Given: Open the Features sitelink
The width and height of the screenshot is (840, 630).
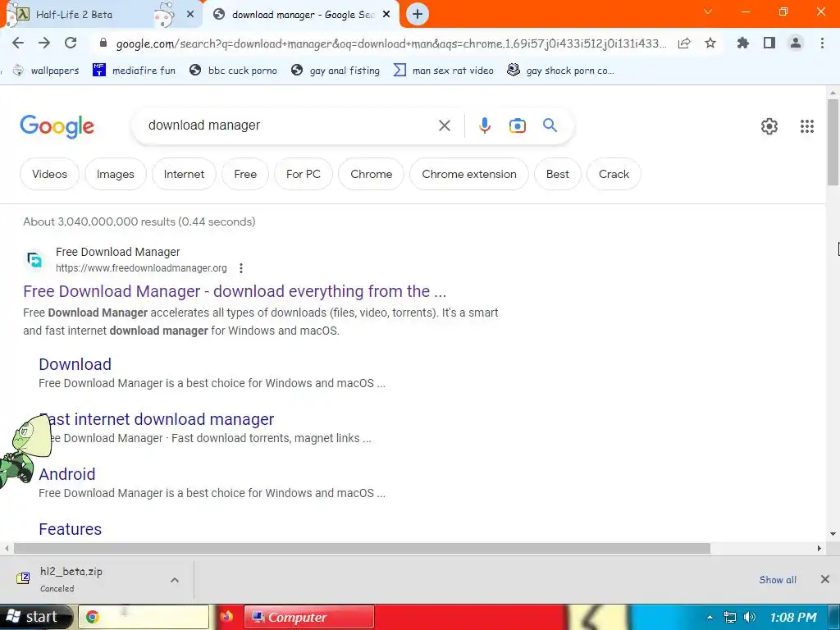Looking at the screenshot, I should (71, 529).
